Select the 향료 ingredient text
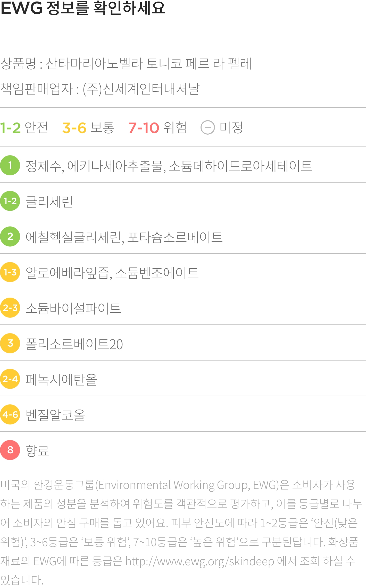 37,451
